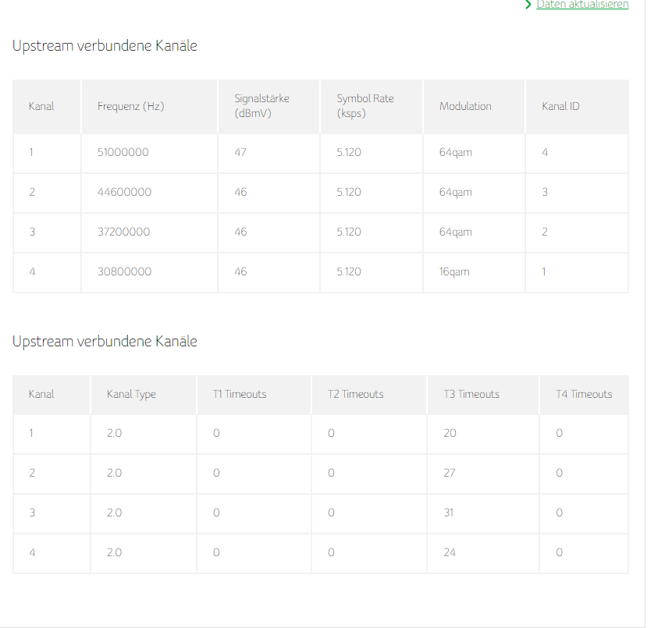Click the Modulation column header
Image resolution: width=672 pixels, height=628 pixels.
[x=465, y=106]
